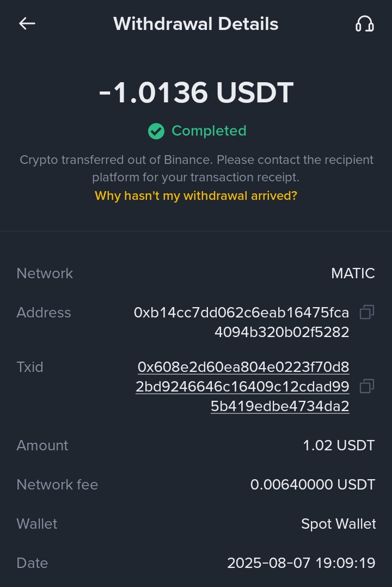Open the underlined Txid hash link
Image resolution: width=392 pixels, height=587 pixels.
tap(243, 387)
